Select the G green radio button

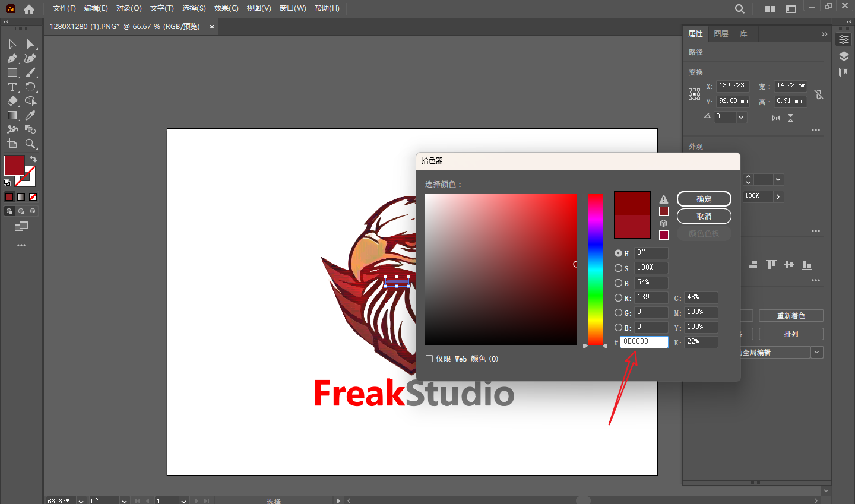coord(618,312)
